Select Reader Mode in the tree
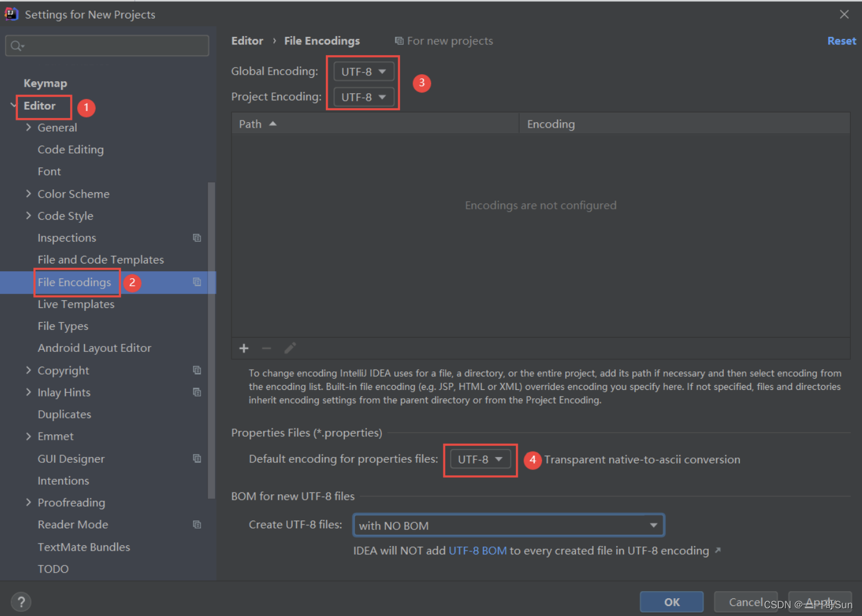This screenshot has width=862, height=616. coord(72,525)
